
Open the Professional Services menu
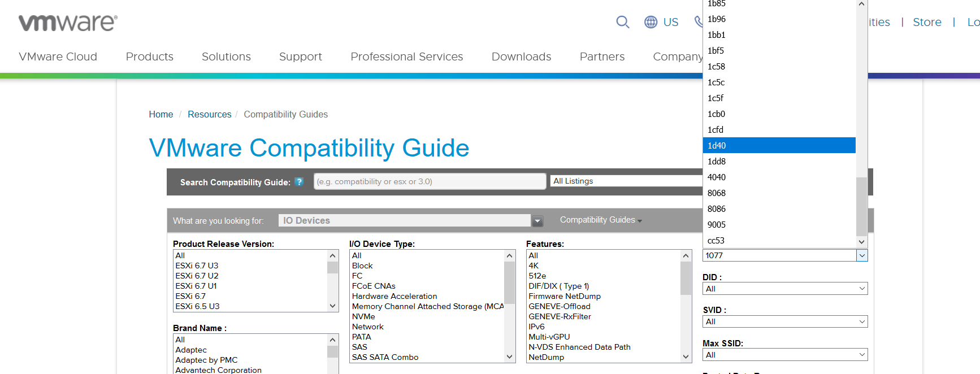pyautogui.click(x=407, y=56)
